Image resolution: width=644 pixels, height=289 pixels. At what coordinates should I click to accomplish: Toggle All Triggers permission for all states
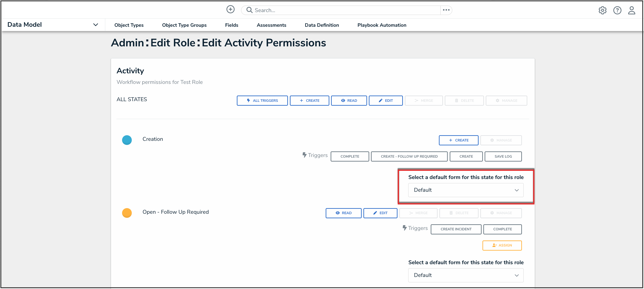pos(262,101)
